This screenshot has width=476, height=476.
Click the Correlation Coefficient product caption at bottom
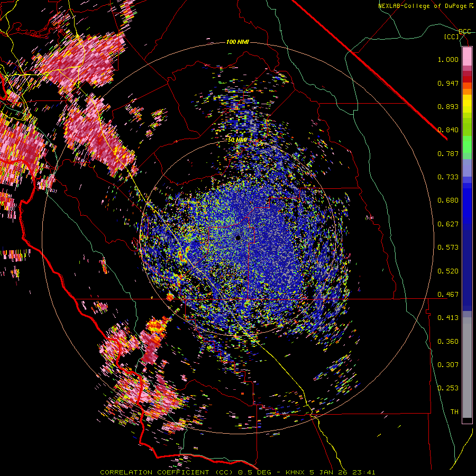coord(237,472)
